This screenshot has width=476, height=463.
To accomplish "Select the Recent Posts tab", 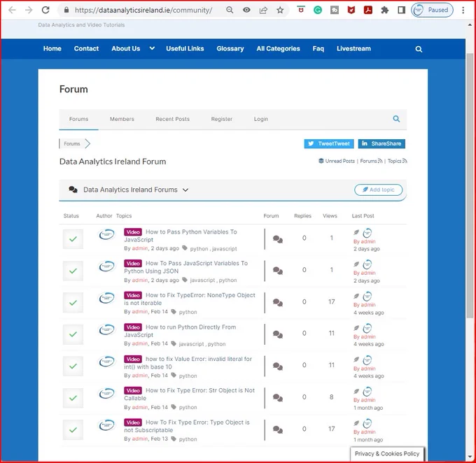I will coord(172,119).
